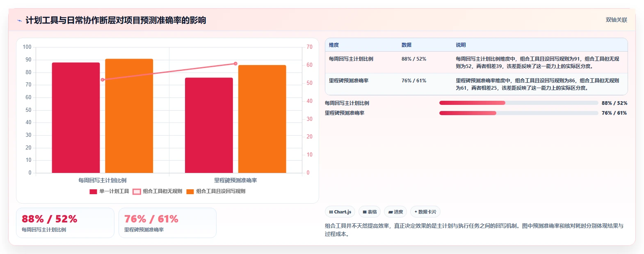Click the 76% / 61% progress value text

pyautogui.click(x=614, y=113)
